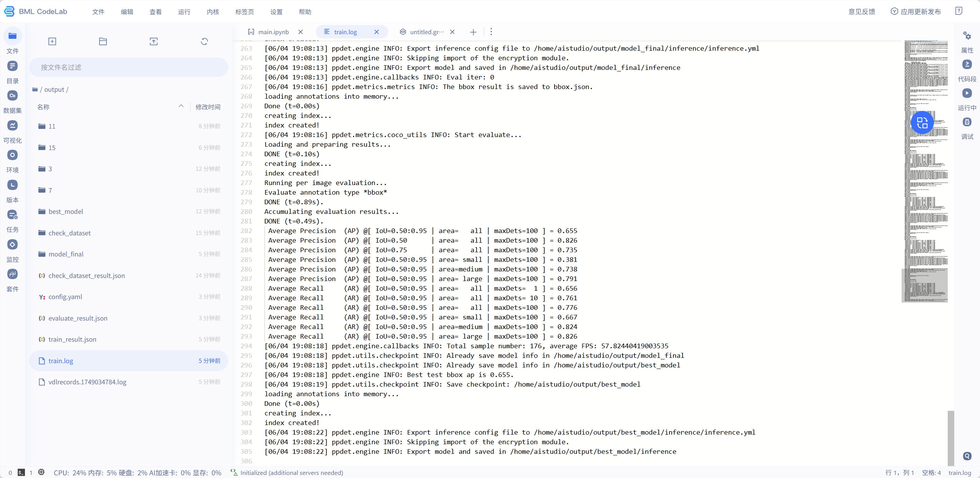Screen dimensions: 980x478
Task: Click the file name filter field
Action: pyautogui.click(x=129, y=67)
